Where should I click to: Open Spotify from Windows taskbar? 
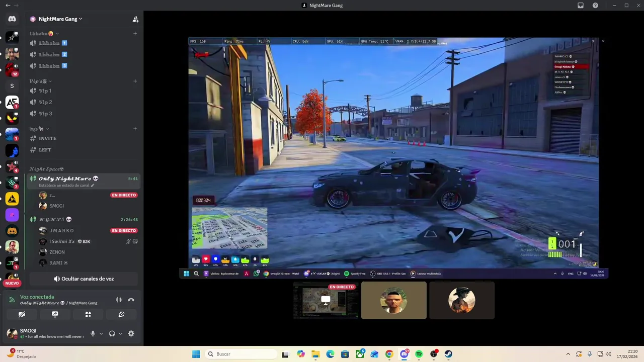click(419, 354)
